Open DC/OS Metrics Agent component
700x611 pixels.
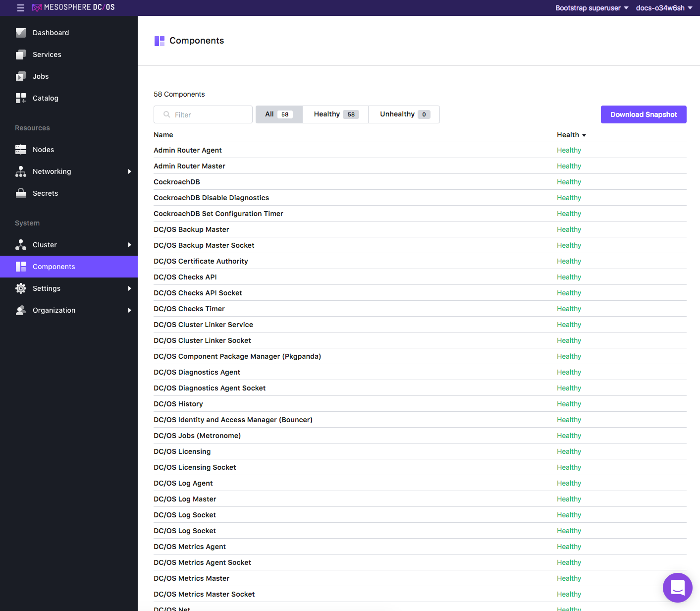tap(190, 547)
